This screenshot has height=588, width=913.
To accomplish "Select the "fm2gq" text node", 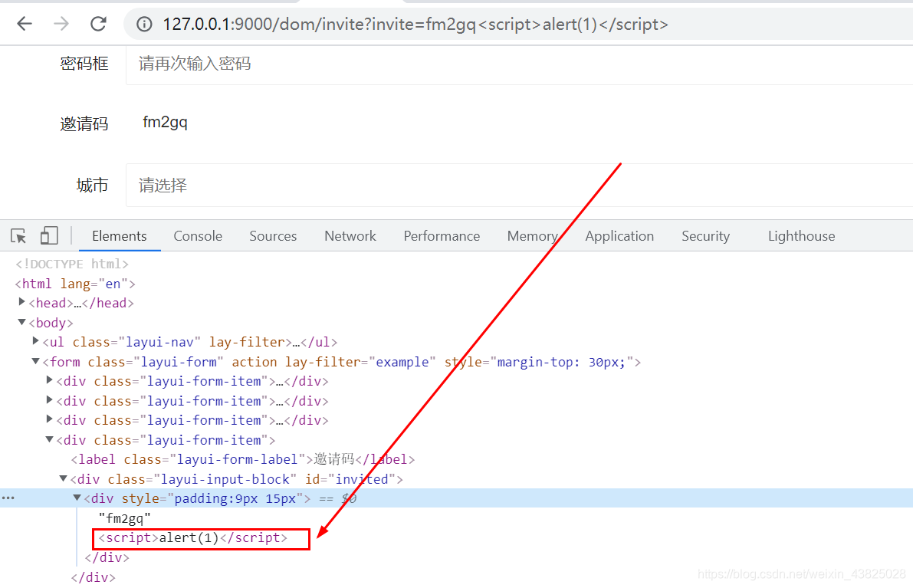I will (125, 517).
